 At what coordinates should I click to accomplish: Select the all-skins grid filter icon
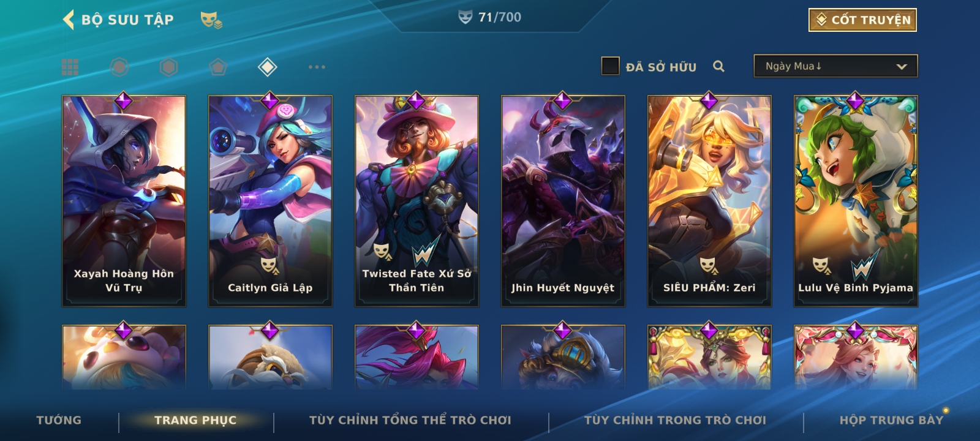(x=70, y=67)
